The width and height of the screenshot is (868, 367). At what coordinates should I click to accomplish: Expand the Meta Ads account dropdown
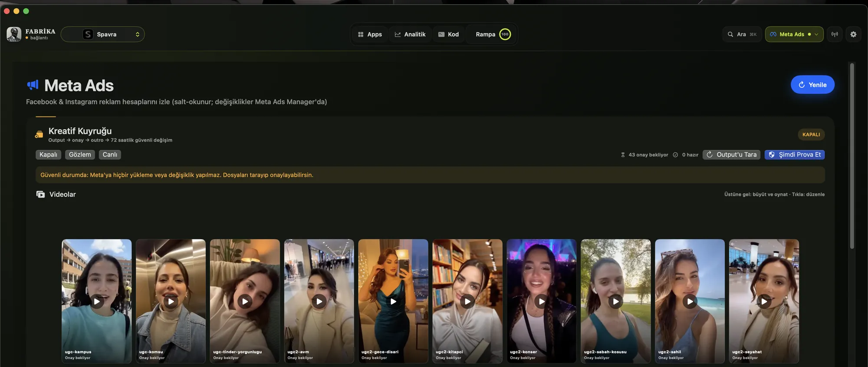click(x=794, y=34)
